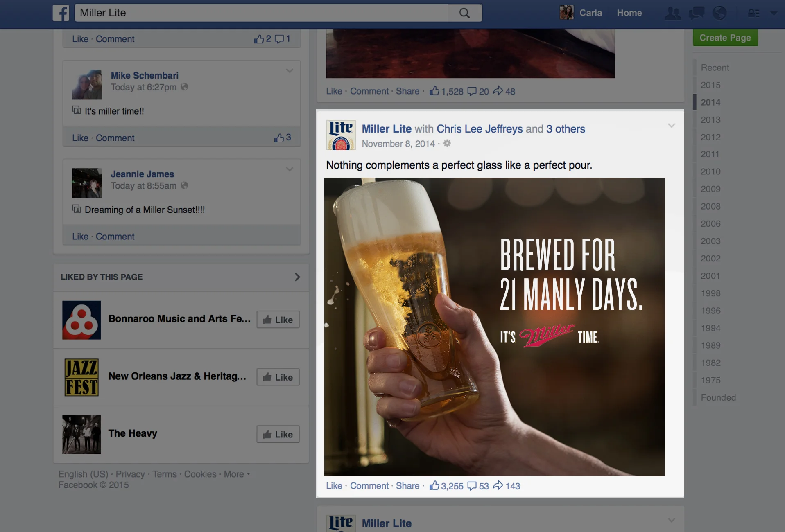Open the Brewed For 21 Manly Days photo
Screen dimensions: 785x532
coord(495,327)
